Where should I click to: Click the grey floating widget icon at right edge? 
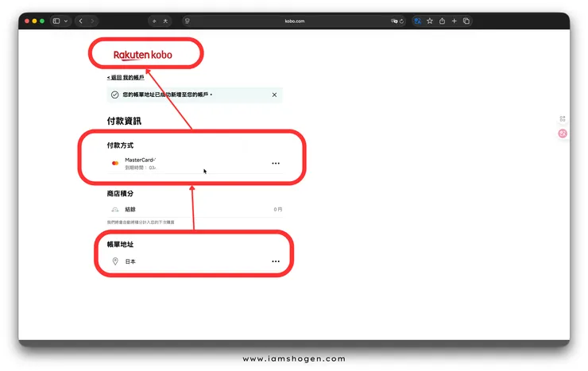[563, 119]
